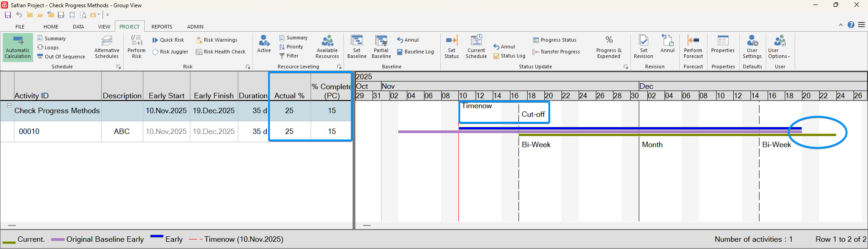Open Available Resources

click(327, 47)
